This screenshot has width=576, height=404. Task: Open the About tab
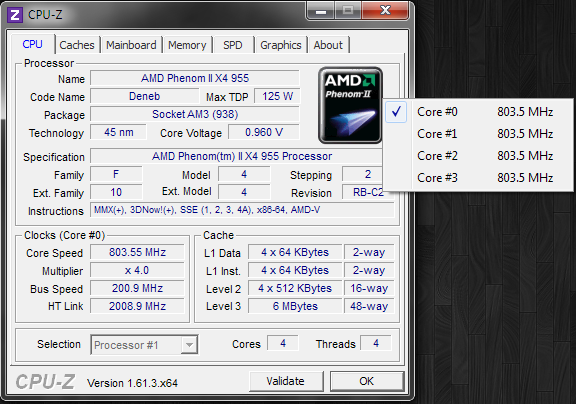point(328,45)
